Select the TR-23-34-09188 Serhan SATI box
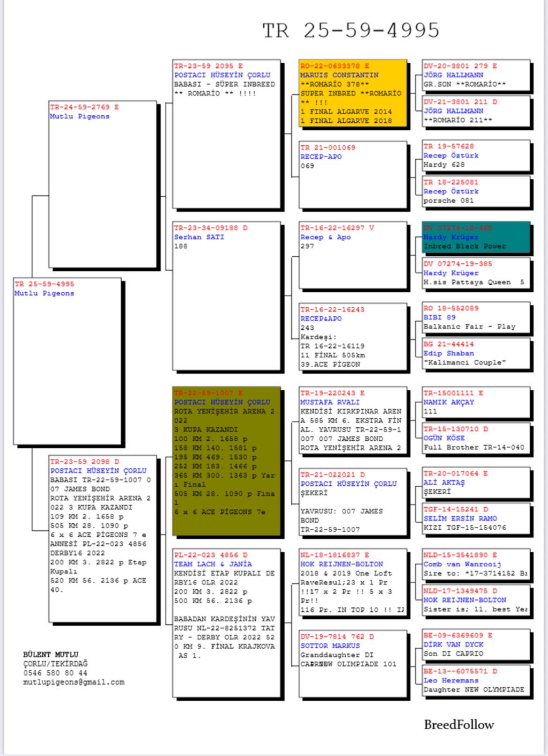This screenshot has width=548, height=756. 226,296
